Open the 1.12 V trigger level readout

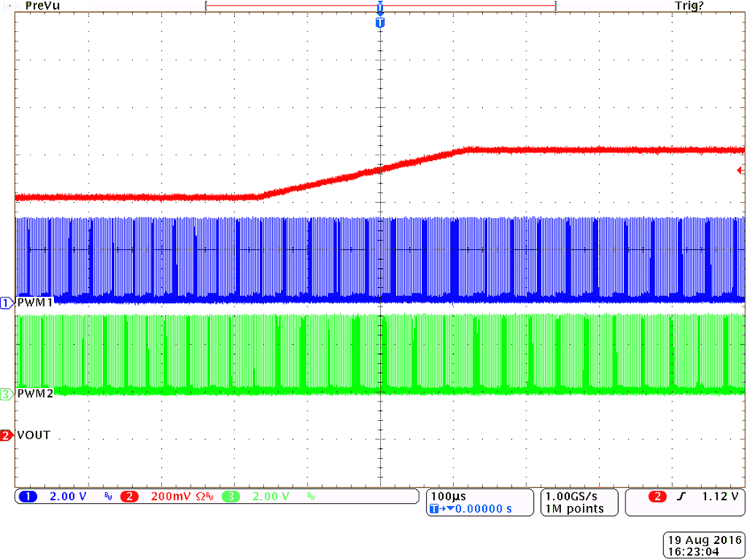(722, 496)
